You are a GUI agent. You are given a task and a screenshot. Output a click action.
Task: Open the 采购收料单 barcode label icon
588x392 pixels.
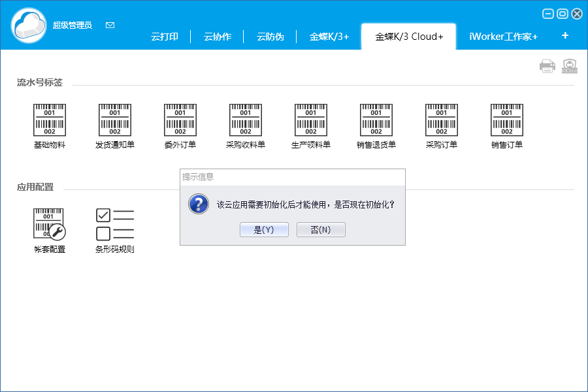246,120
